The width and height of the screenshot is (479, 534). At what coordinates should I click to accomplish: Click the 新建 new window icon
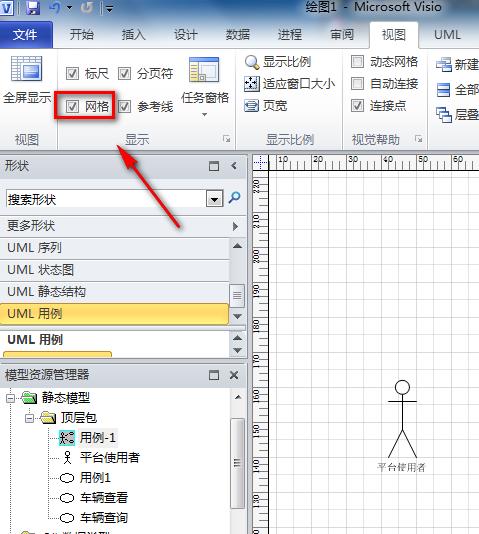pos(444,64)
